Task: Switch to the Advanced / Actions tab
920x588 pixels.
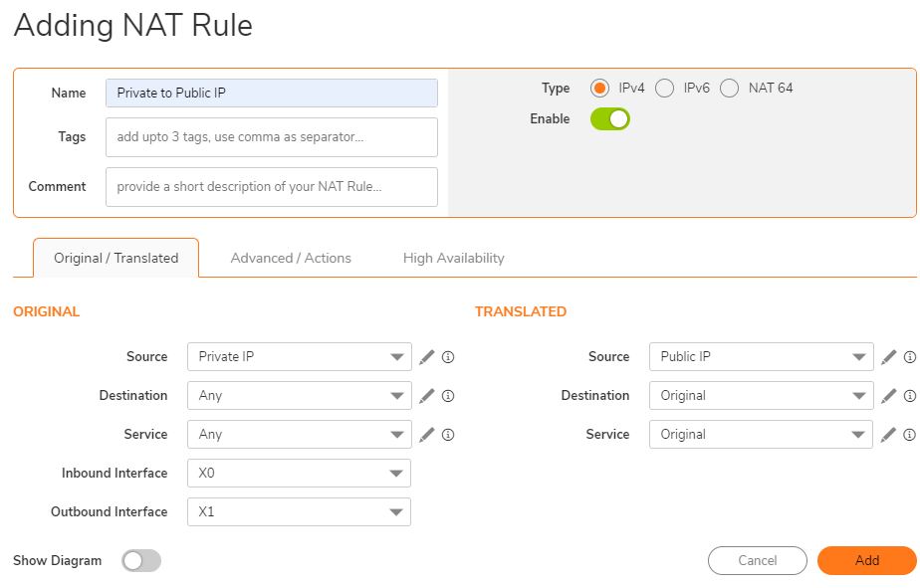Action: coord(291,258)
